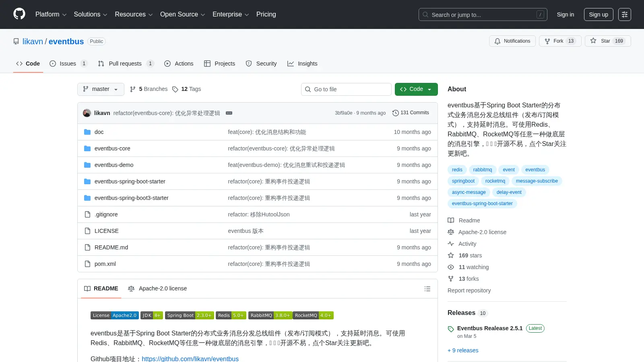Expand the commit message ellipsis
644x362 pixels.
coord(229,113)
